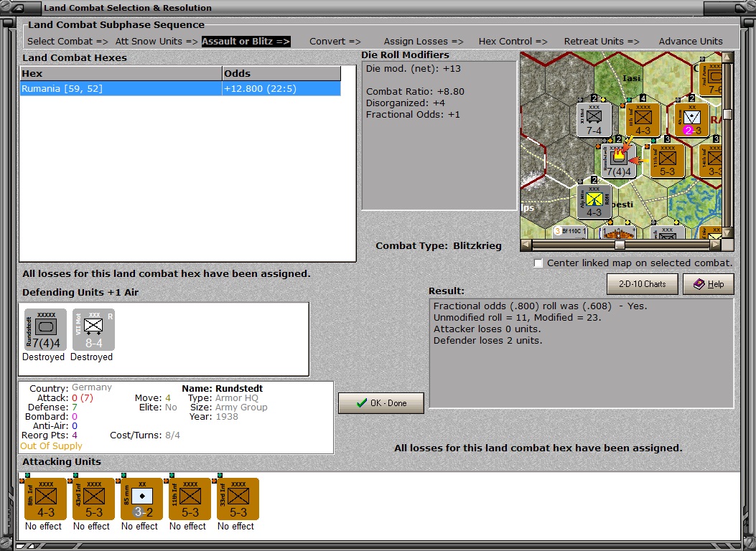Viewport: 756px width, 551px height.
Task: Click the 4-3 infantry unit near Iasi on map
Action: tap(643, 119)
